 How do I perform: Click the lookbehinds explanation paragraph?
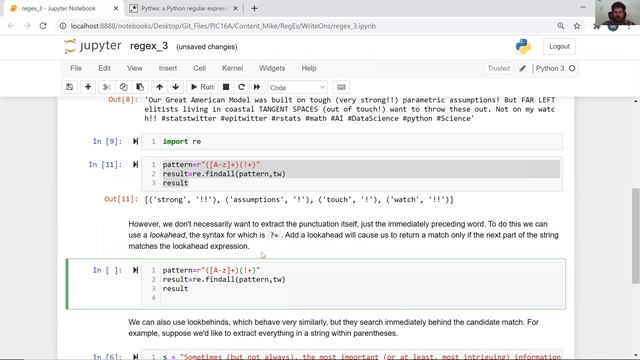click(333, 328)
